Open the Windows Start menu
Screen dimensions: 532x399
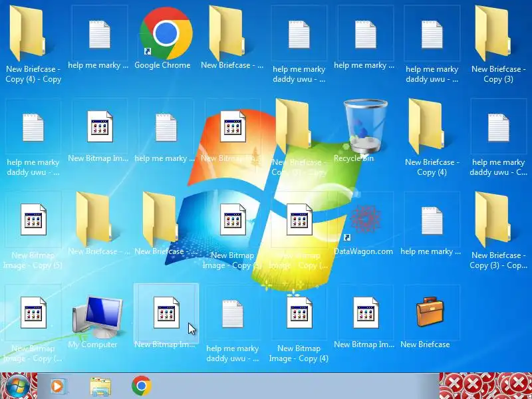coord(17,386)
